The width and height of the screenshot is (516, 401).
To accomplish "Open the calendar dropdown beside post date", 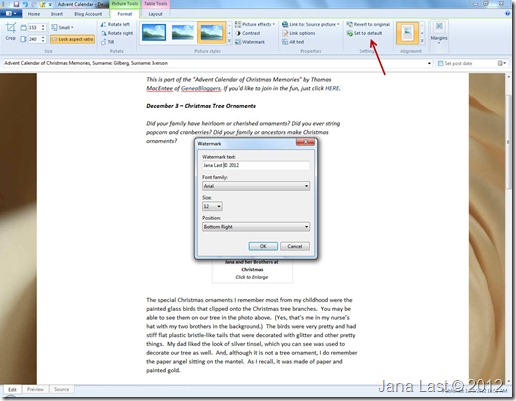I will 501,63.
